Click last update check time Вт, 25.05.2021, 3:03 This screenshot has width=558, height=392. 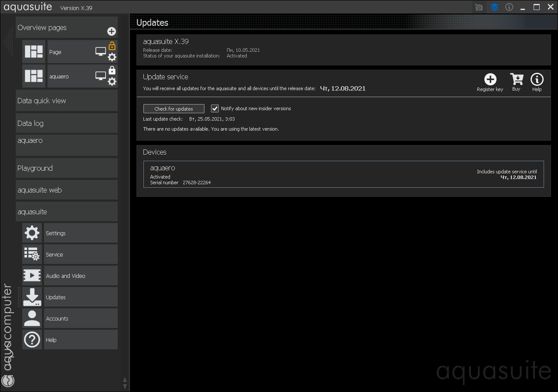(212, 119)
